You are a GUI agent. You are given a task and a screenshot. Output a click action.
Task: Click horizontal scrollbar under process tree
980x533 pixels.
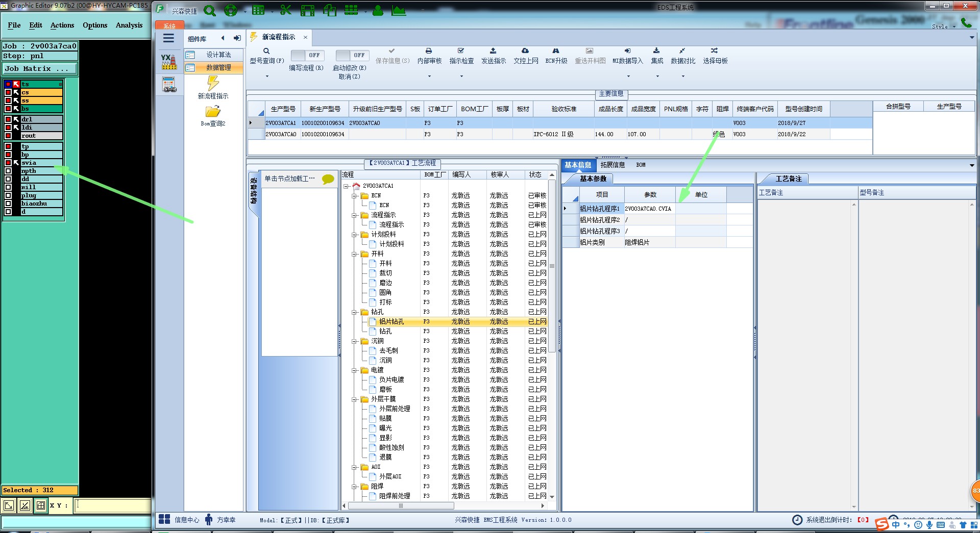pyautogui.click(x=401, y=506)
